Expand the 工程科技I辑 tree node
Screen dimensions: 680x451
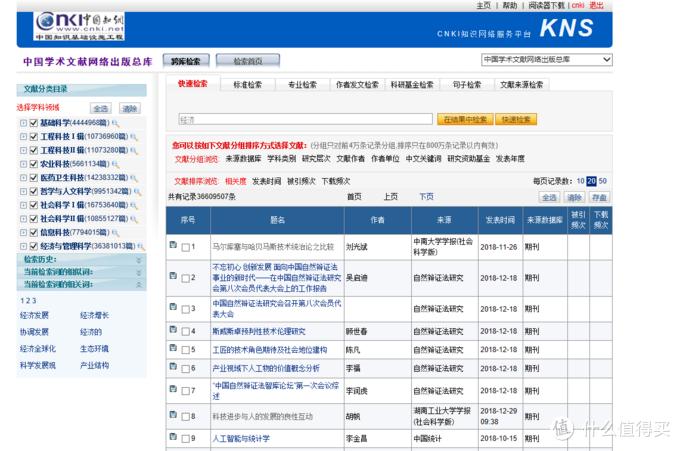(23, 137)
